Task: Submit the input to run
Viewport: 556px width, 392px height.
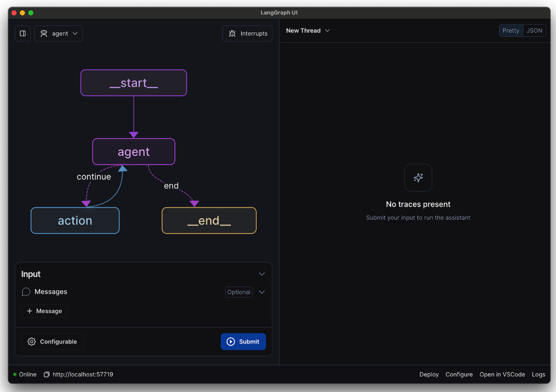Action: 243,342
